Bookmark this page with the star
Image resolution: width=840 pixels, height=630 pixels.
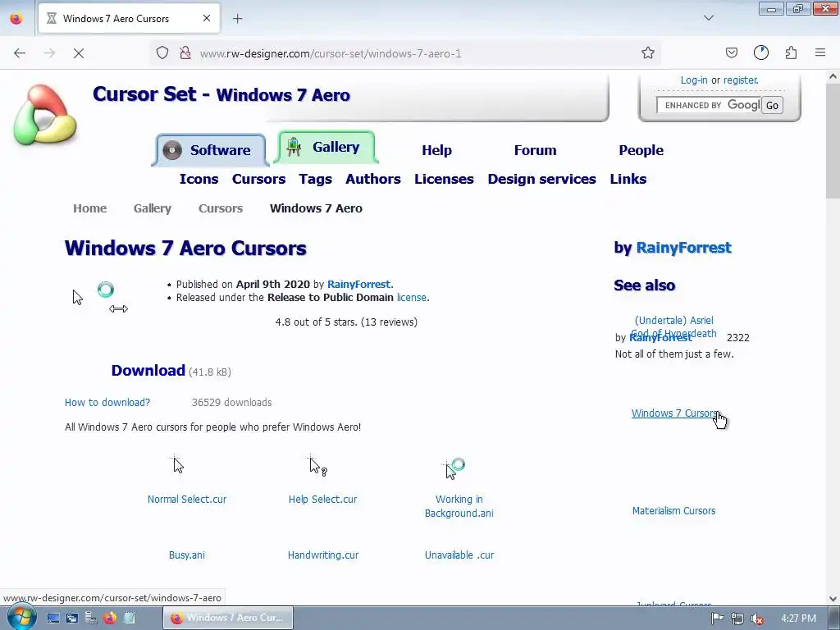click(x=648, y=52)
